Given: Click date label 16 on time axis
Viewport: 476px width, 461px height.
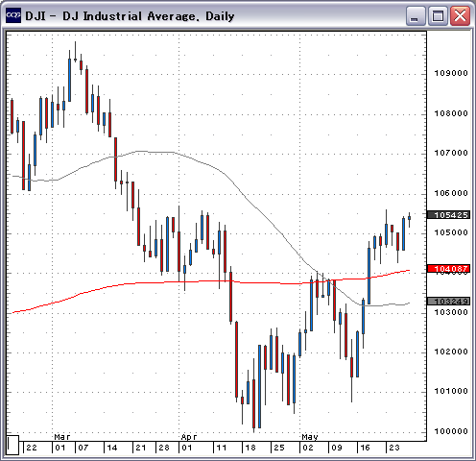Looking at the screenshot, I should click(x=366, y=448).
